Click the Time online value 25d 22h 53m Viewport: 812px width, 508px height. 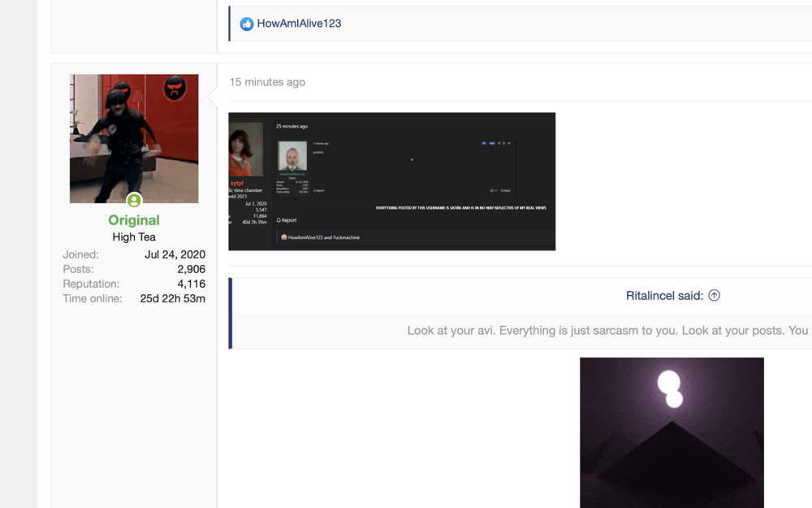[x=172, y=298]
